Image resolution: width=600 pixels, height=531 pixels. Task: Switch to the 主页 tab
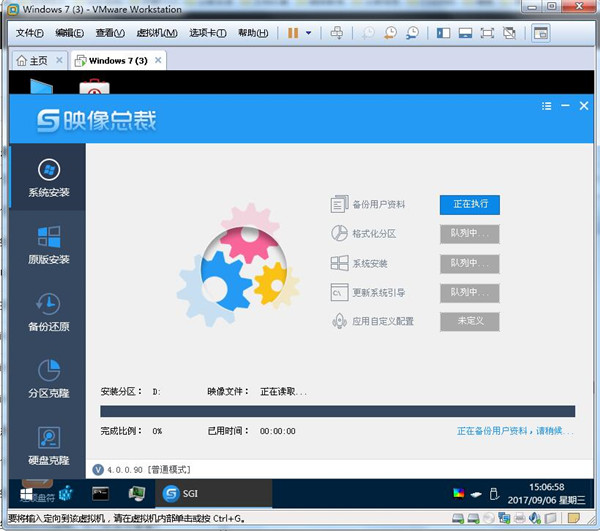(x=33, y=60)
